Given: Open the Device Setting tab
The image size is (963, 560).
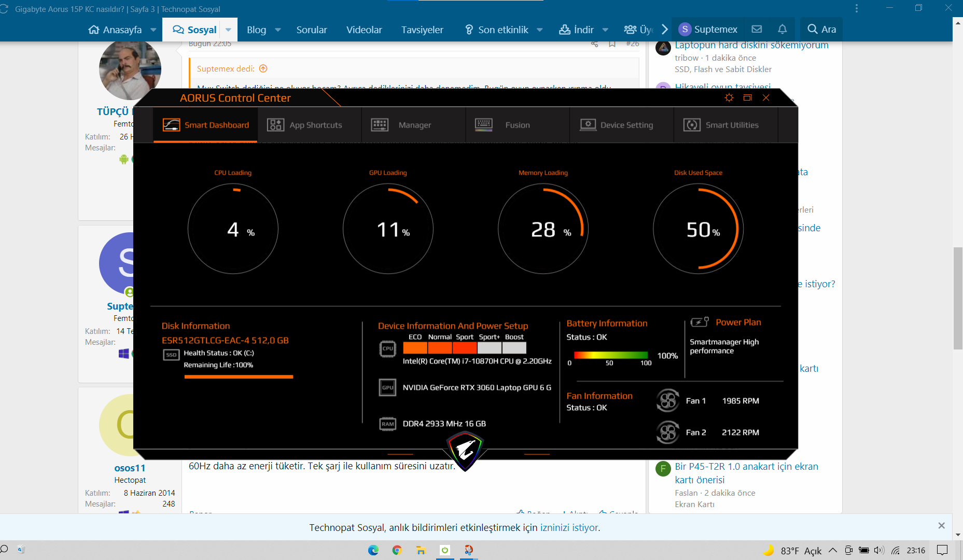Looking at the screenshot, I should 622,125.
